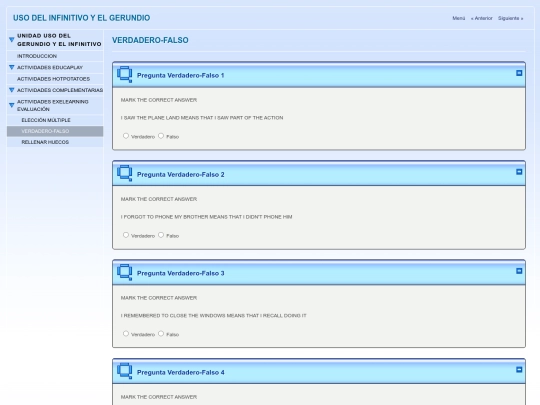Click the Pregunta Verdadero-Falso 4 heading
The image size is (540, 405).
(x=180, y=372)
